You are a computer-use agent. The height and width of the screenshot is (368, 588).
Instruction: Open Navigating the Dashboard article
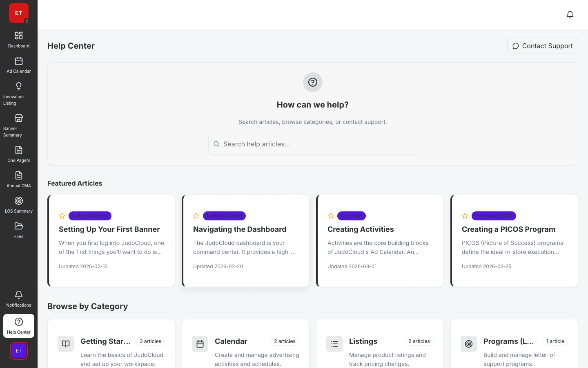[x=240, y=229]
